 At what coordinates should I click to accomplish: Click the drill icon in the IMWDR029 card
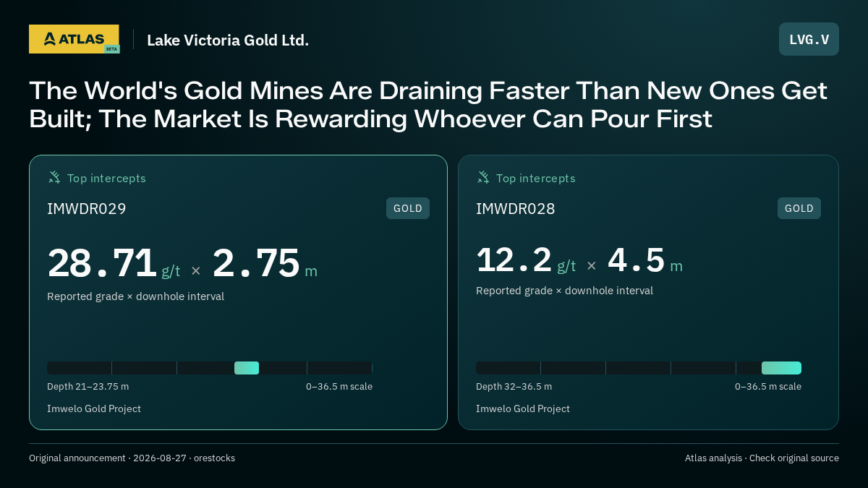click(54, 177)
